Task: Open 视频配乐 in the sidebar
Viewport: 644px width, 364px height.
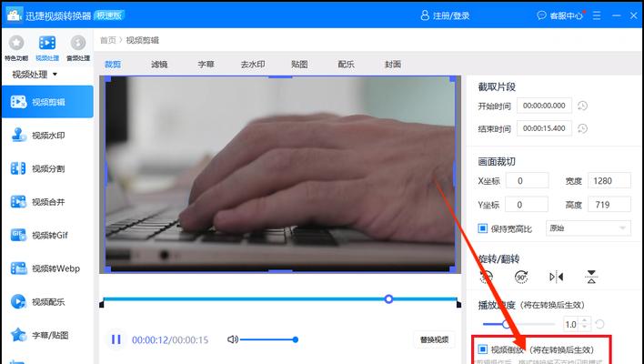Action: [48, 302]
